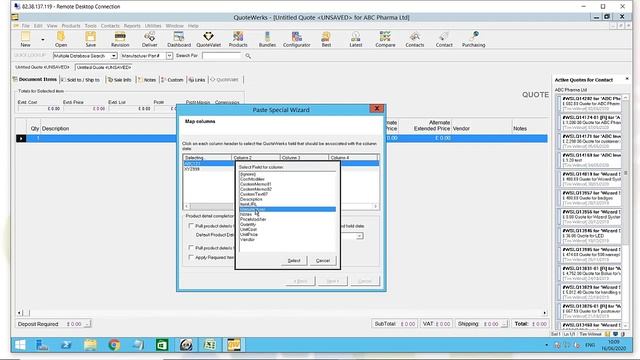Screen dimensions: 640x360
Task: Click the Select button in field picker
Action: pos(294,260)
